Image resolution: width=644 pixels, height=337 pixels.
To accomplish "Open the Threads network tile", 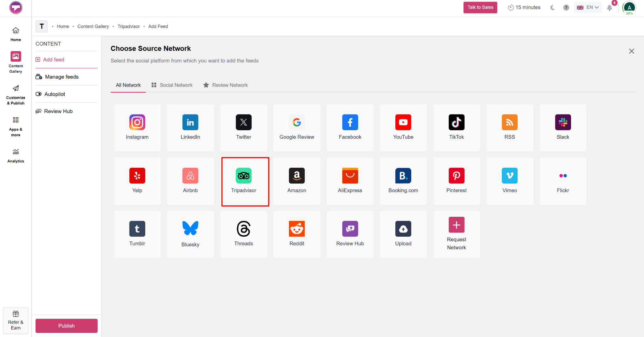I will point(244,234).
